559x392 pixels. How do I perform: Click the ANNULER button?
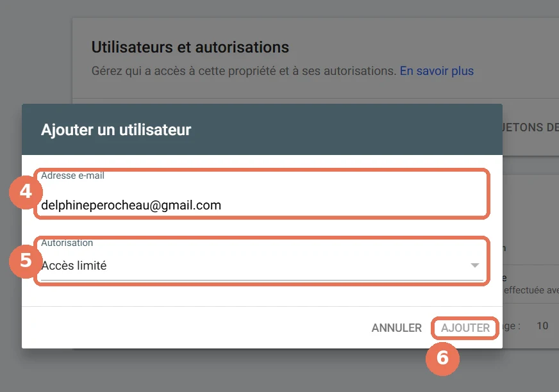(x=397, y=328)
